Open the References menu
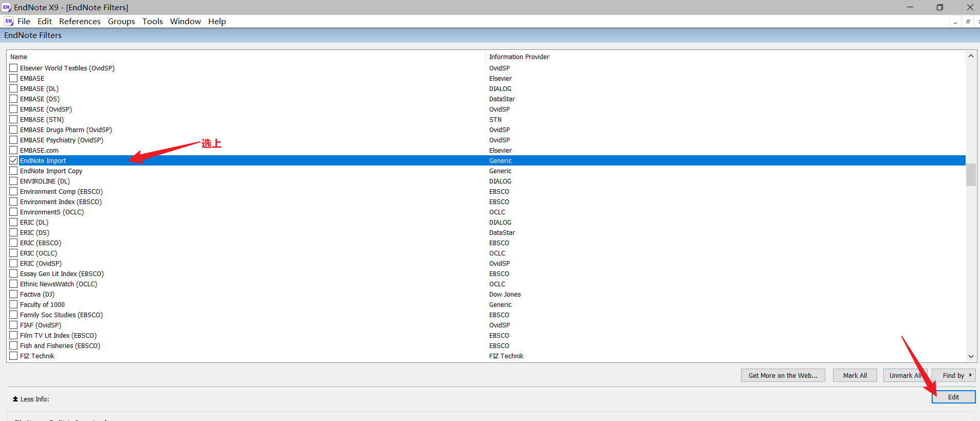980x421 pixels. pyautogui.click(x=80, y=21)
